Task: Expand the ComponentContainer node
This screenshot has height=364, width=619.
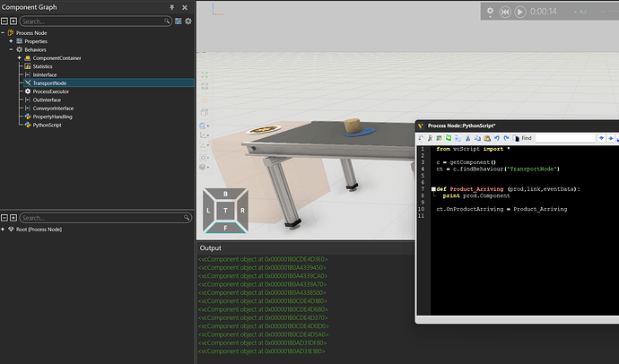Action: point(20,58)
